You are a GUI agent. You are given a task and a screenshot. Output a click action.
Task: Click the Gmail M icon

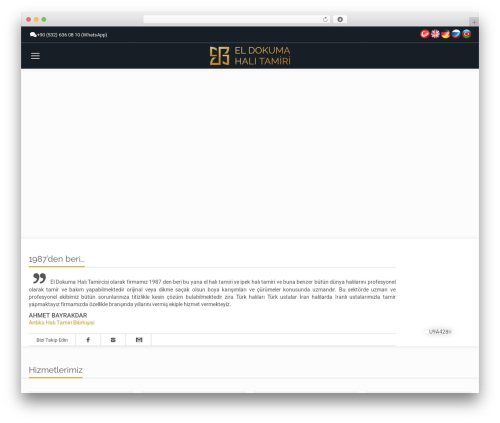[x=139, y=340]
